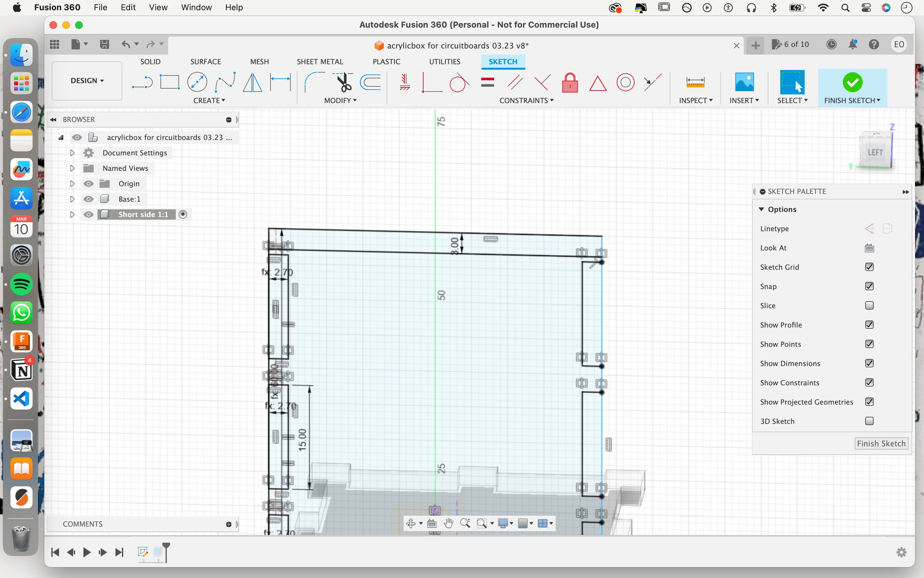Click the Select tool icon

click(x=792, y=82)
